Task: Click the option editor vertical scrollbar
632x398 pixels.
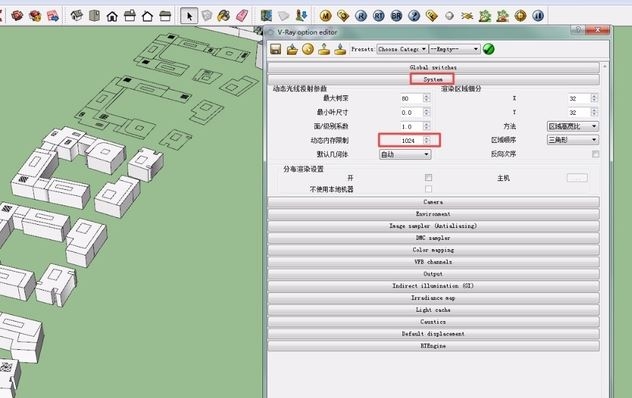Action: coord(604,230)
